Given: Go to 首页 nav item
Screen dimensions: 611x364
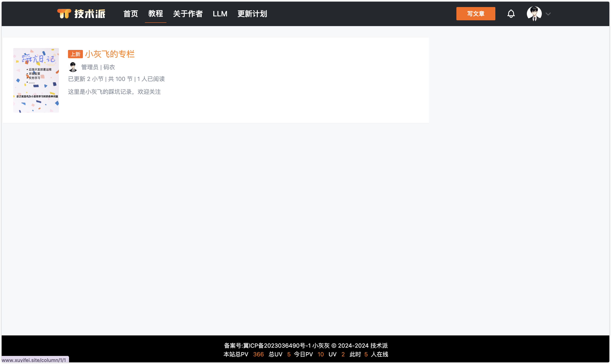Looking at the screenshot, I should coord(131,14).
